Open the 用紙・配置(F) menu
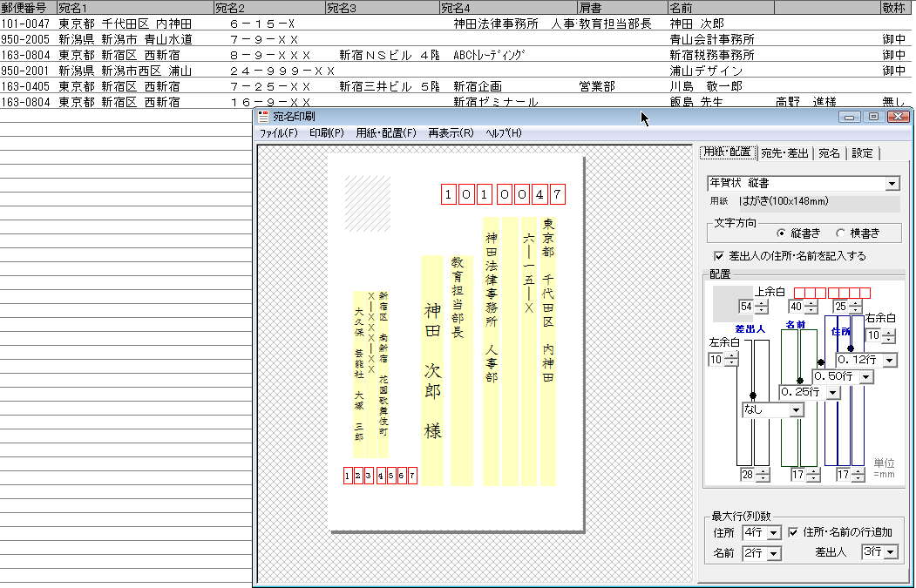 click(385, 133)
